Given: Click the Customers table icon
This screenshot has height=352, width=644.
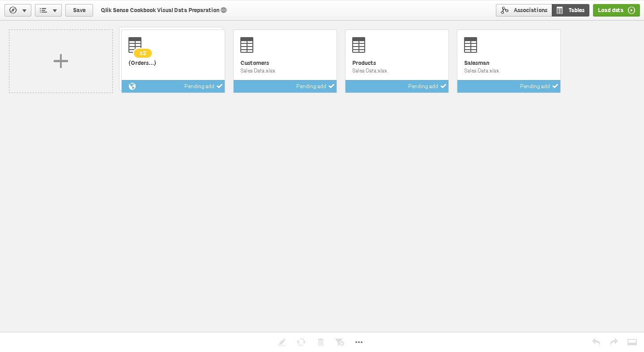Looking at the screenshot, I should [x=247, y=45].
